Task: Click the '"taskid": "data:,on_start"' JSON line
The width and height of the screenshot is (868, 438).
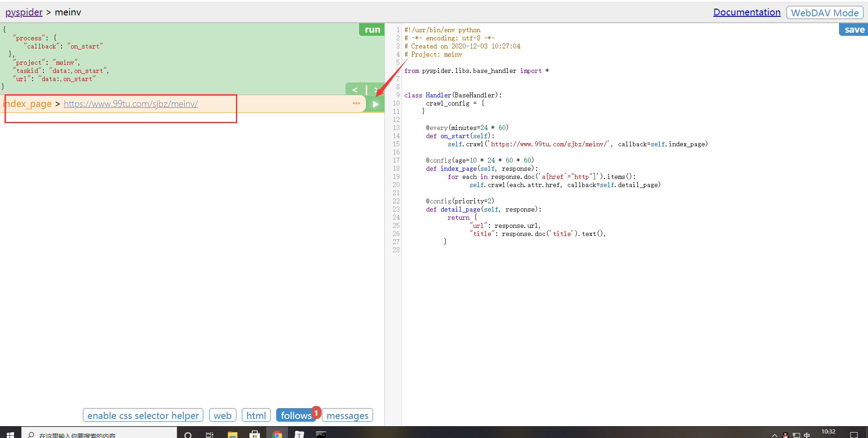Action: pos(61,71)
